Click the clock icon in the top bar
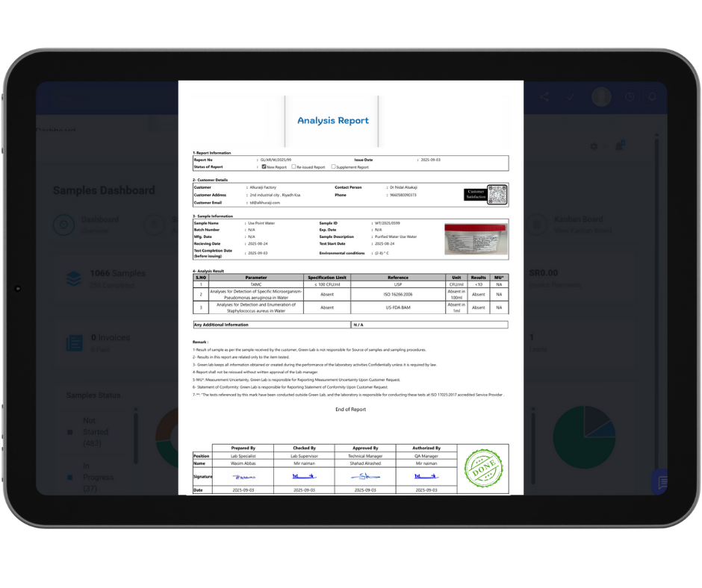Image resolution: width=702 pixels, height=588 pixels. click(630, 97)
